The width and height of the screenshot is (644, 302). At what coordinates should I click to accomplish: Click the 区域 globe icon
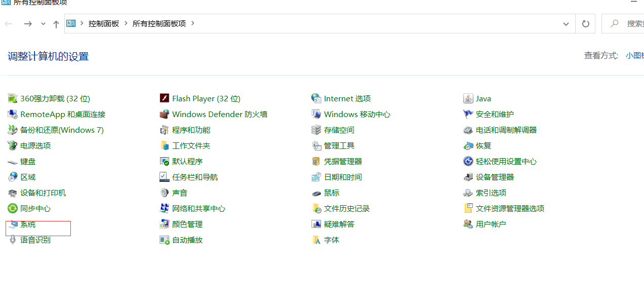point(13,177)
